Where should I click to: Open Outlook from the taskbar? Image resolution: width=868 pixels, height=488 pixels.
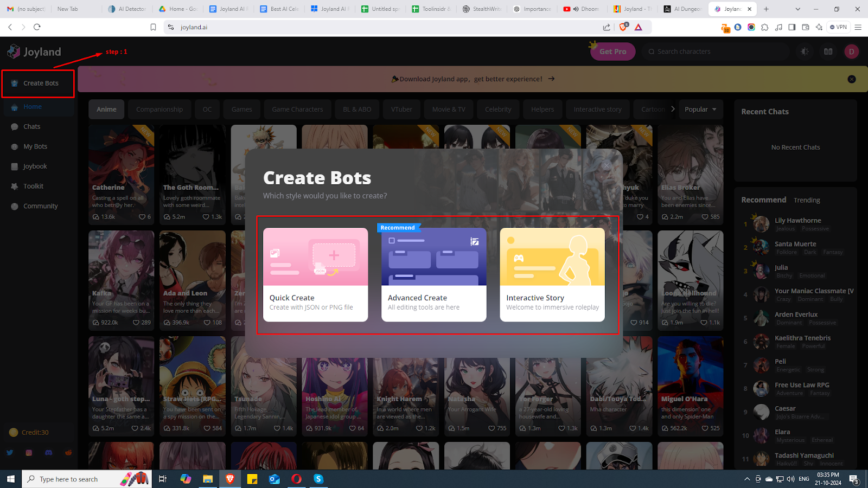[274, 479]
